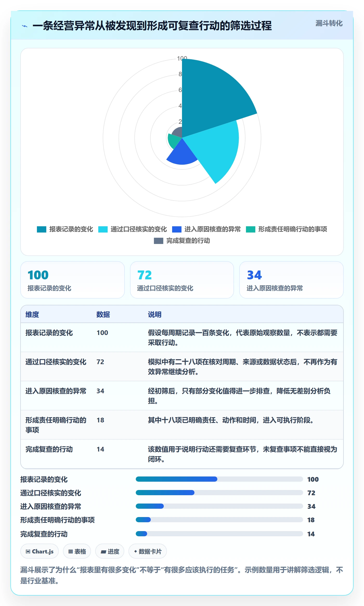Click legend text 完成复查的行动

click(x=188, y=241)
